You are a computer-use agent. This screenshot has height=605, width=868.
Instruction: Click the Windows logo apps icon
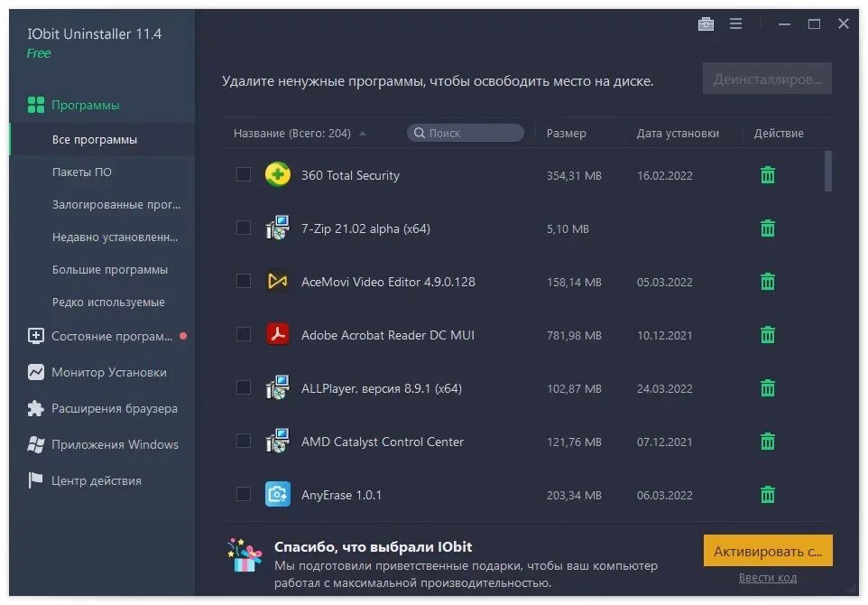pos(36,444)
